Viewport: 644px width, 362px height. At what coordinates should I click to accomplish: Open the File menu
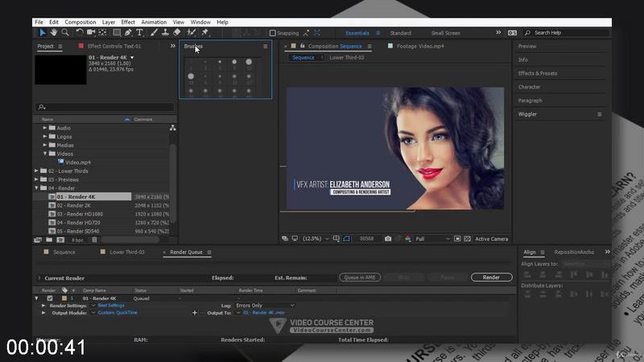pyautogui.click(x=39, y=23)
